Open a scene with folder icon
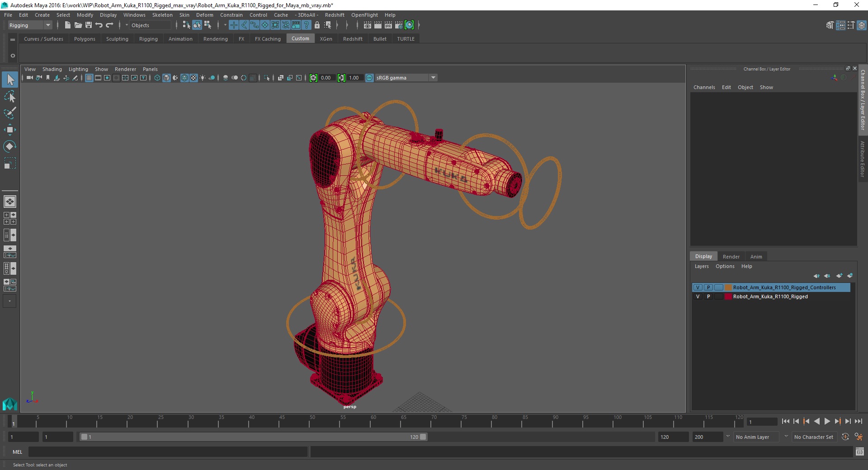 click(x=78, y=25)
